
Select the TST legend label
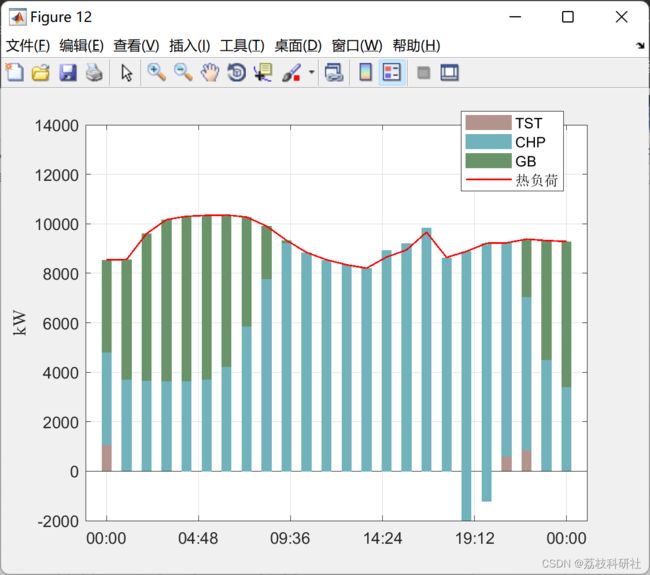[529, 123]
